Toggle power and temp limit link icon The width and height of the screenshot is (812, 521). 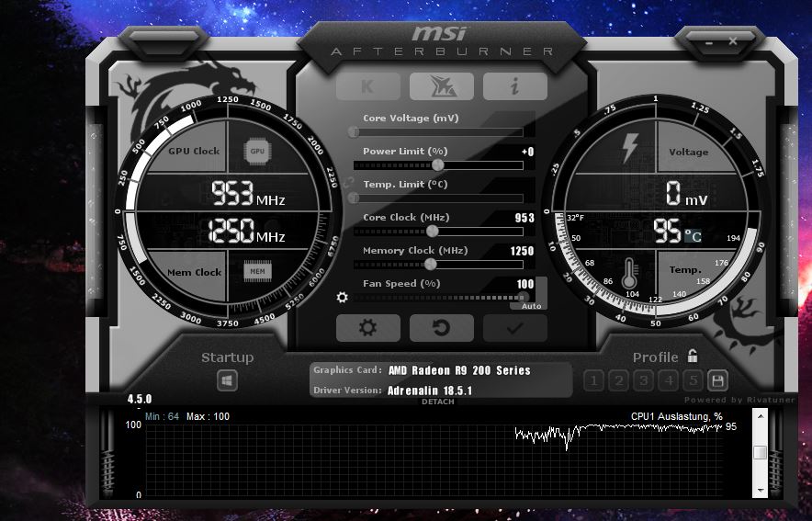pyautogui.click(x=348, y=182)
